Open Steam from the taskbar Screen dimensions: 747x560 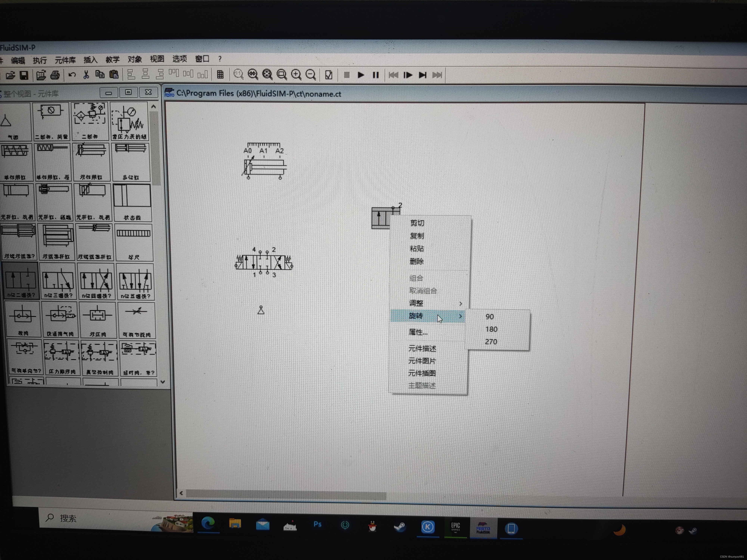pos(400,527)
